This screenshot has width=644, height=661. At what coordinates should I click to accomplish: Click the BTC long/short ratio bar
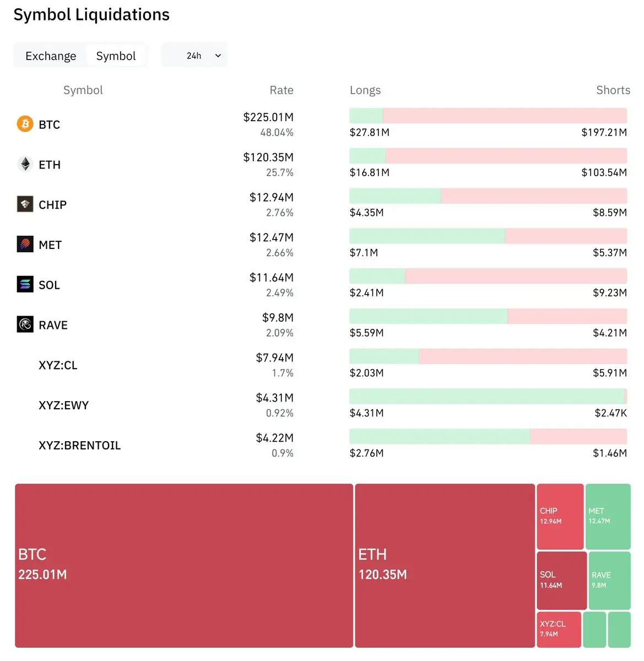pos(488,116)
